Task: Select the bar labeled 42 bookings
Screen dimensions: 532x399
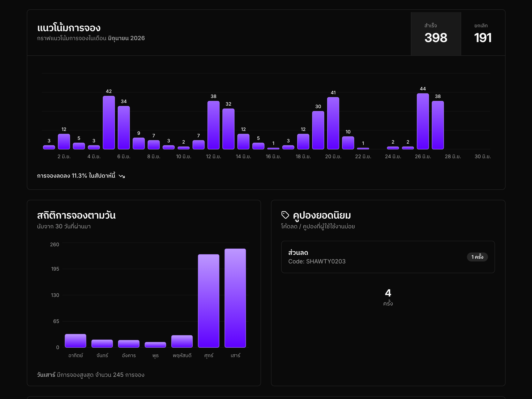Action: [109, 123]
